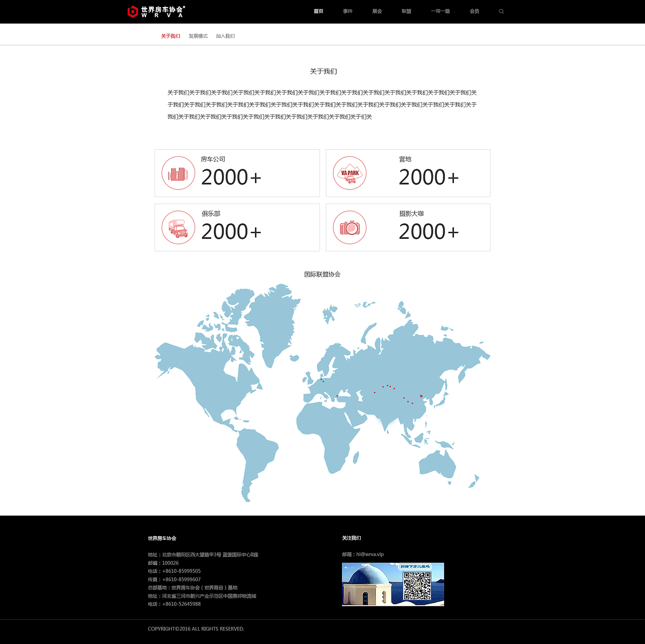Click the 国际联盟协会 map heading
This screenshot has height=644, width=645.
(322, 275)
